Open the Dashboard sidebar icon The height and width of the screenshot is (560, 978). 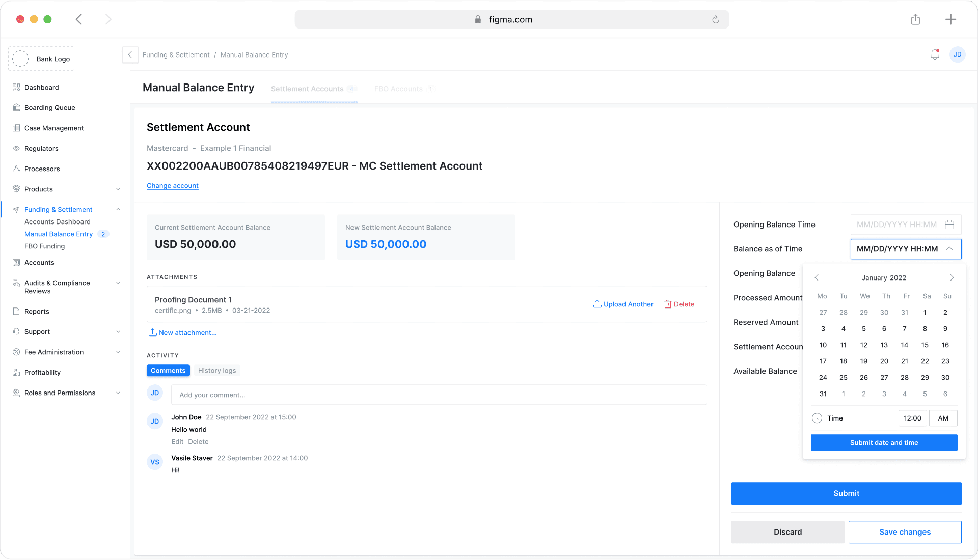(16, 87)
